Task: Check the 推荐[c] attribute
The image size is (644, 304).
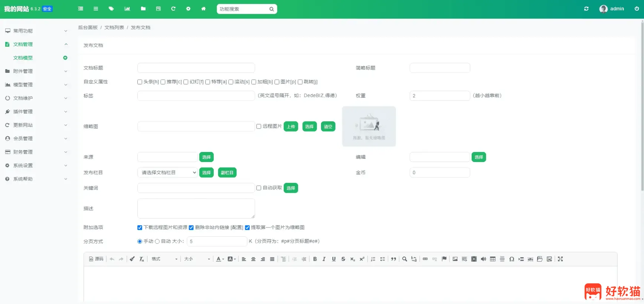Action: coord(163,82)
